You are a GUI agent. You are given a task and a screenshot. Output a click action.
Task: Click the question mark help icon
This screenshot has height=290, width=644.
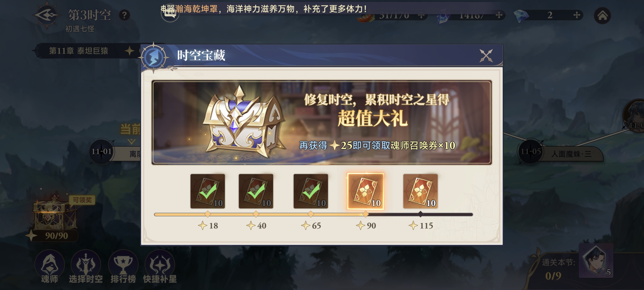point(124,15)
